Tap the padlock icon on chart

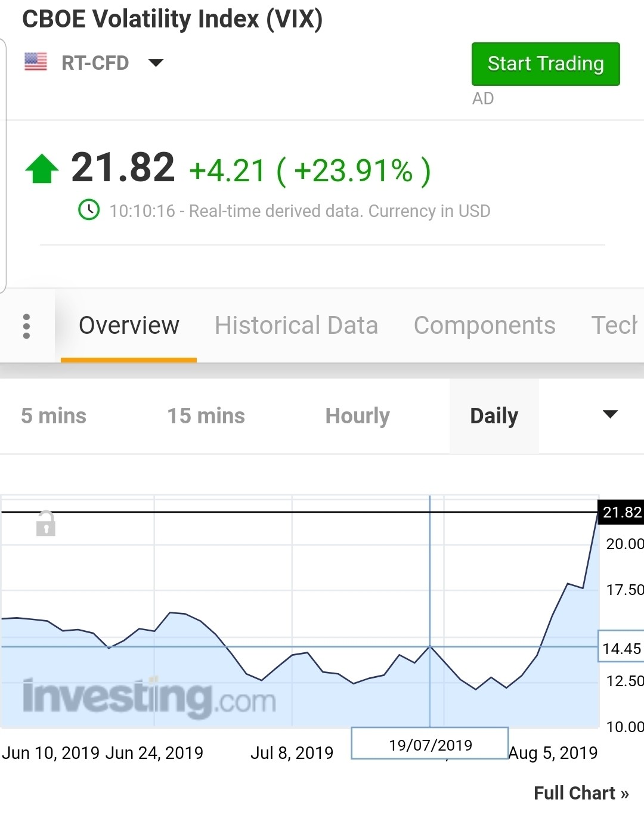click(46, 523)
